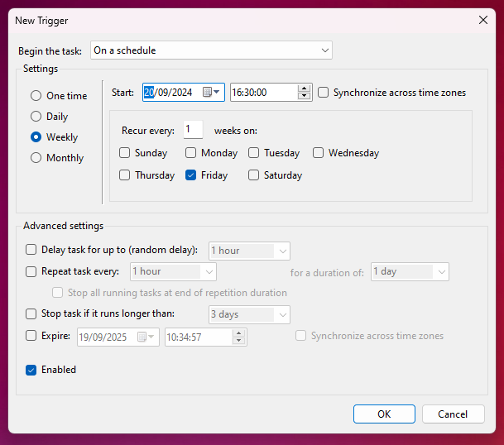
Task: Enable Stop task if it runs longer
Action: 31,314
